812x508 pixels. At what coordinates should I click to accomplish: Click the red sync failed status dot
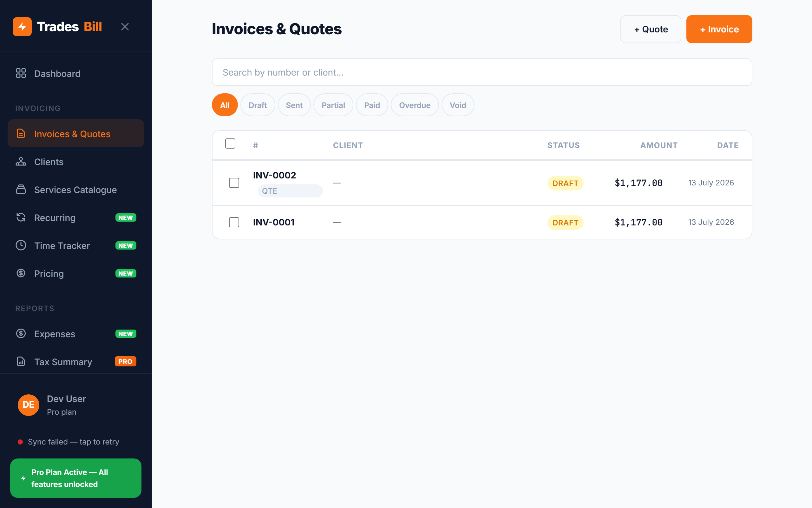point(20,442)
